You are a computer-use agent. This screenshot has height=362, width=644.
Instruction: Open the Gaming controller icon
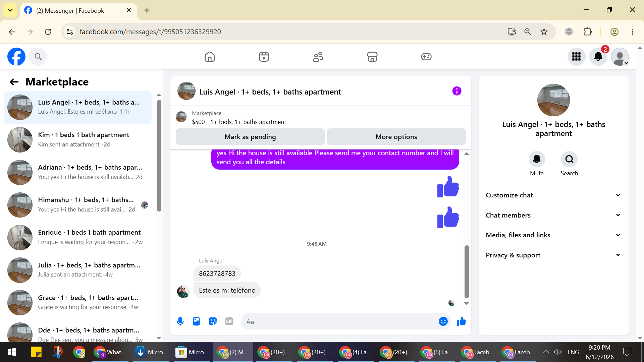(426, 57)
